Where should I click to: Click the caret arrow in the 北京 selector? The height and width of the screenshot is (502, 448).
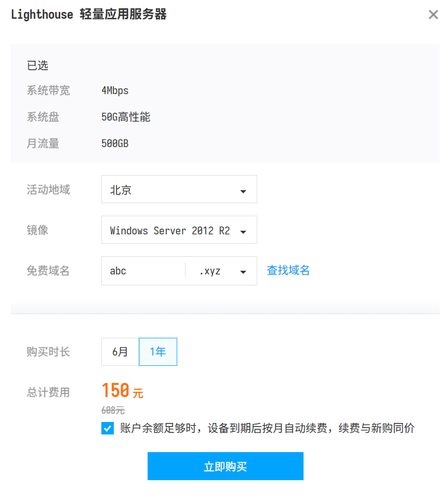(243, 191)
